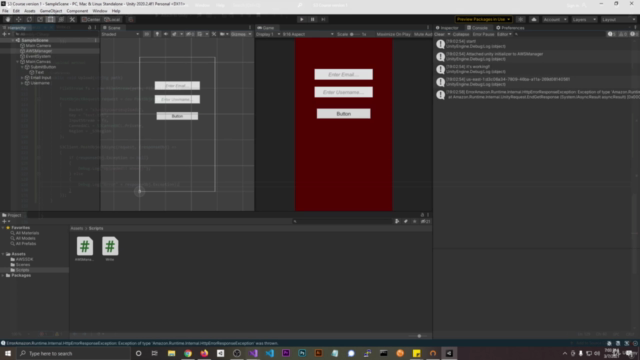
Task: Adjust the Game view Scale slider
Action: [x=355, y=34]
